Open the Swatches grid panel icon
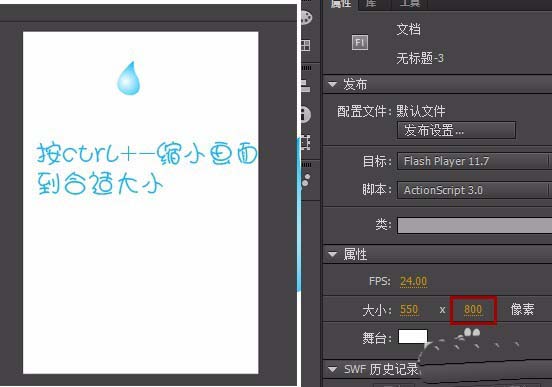The width and height of the screenshot is (552, 387). [305, 45]
